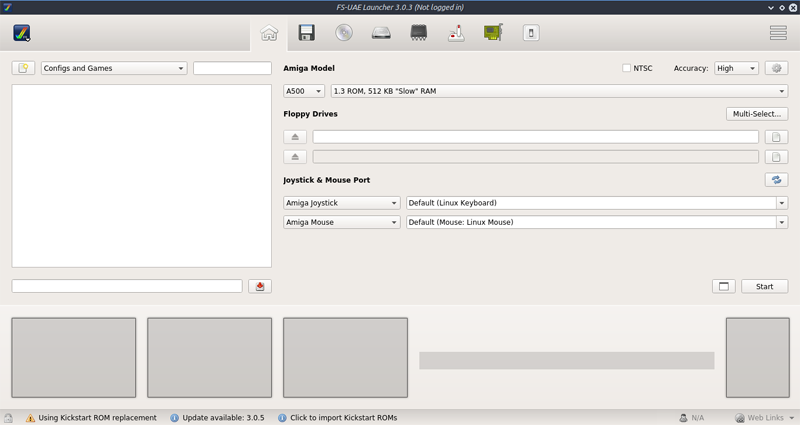Click the first screenshot placeholder
The image size is (800, 425).
click(x=73, y=358)
